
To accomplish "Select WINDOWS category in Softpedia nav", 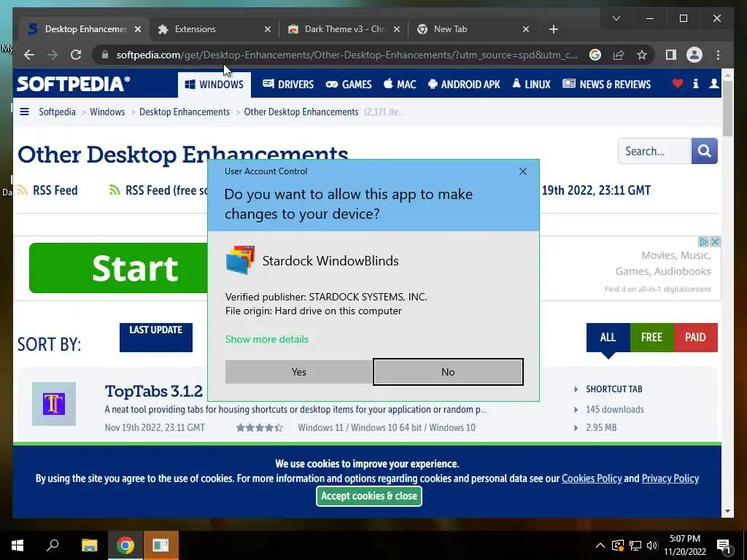I will 214,85.
